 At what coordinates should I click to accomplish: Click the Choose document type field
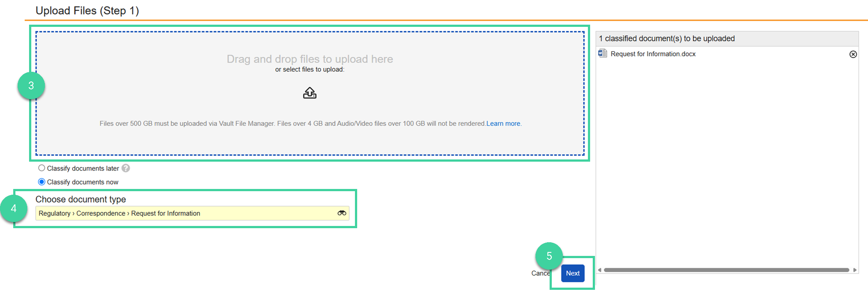(x=192, y=213)
